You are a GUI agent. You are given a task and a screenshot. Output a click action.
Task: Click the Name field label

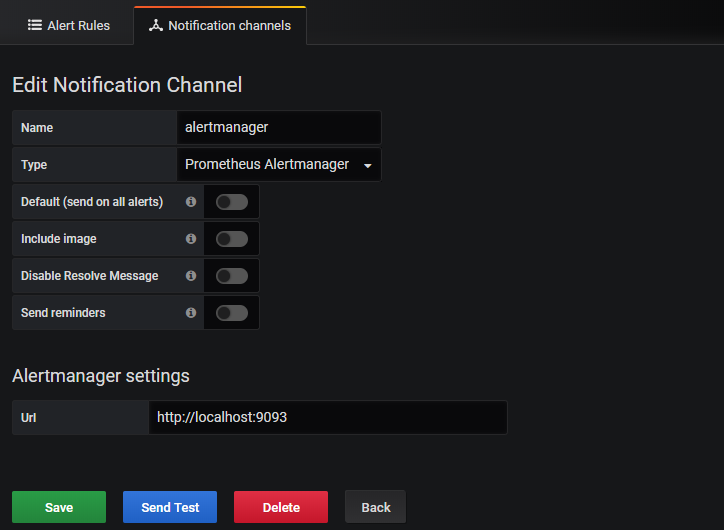point(37,128)
